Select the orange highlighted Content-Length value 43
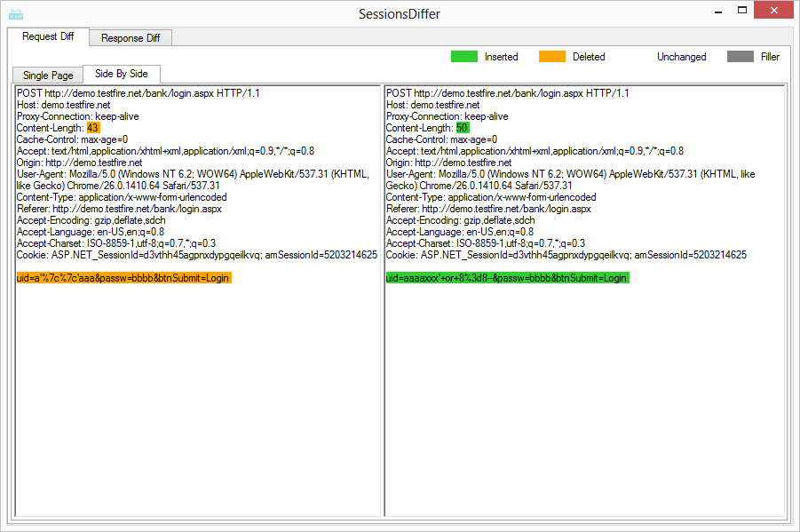800x532 pixels. point(94,127)
